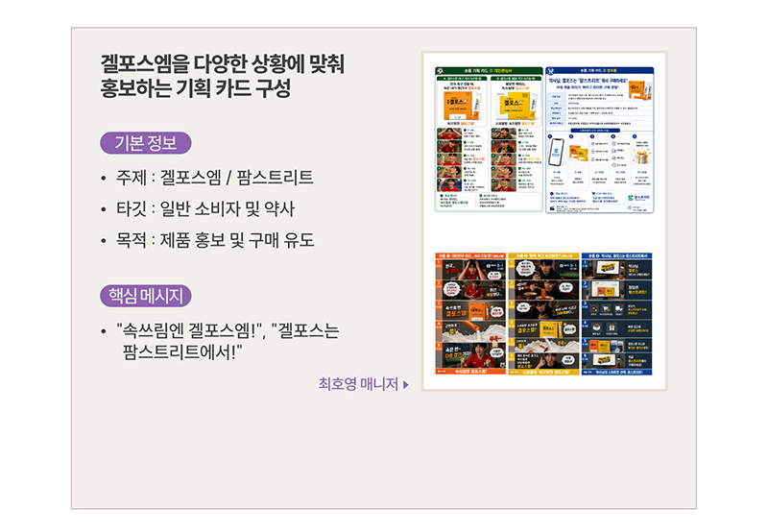Click the heading 겔포스엠을 다양한 상황에 맞춰
The image size is (768, 532).
click(223, 63)
